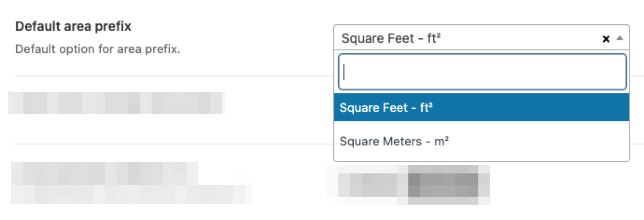Remove the current selection with the small cross
Viewport: 644px width, 220px height.
tap(606, 39)
